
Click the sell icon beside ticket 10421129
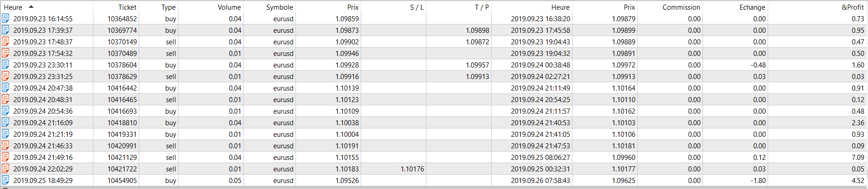(6, 157)
